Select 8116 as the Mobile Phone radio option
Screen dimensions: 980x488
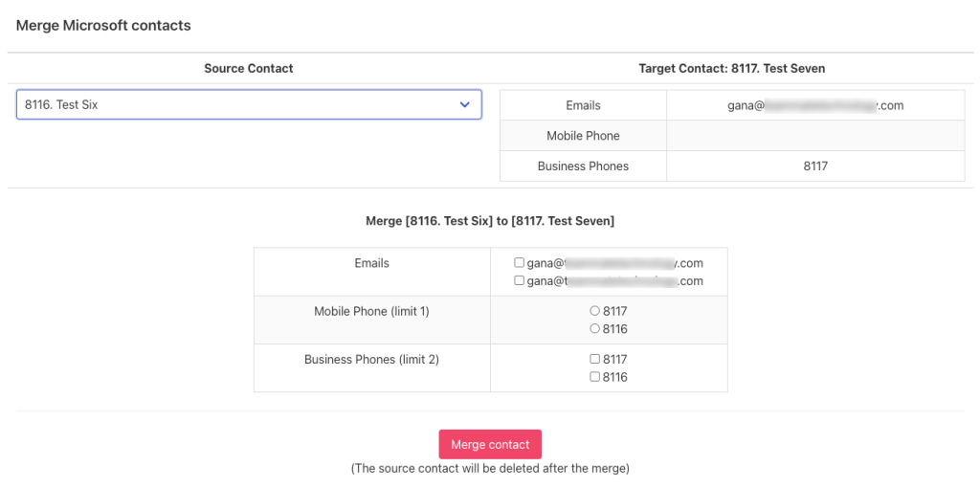pos(595,328)
